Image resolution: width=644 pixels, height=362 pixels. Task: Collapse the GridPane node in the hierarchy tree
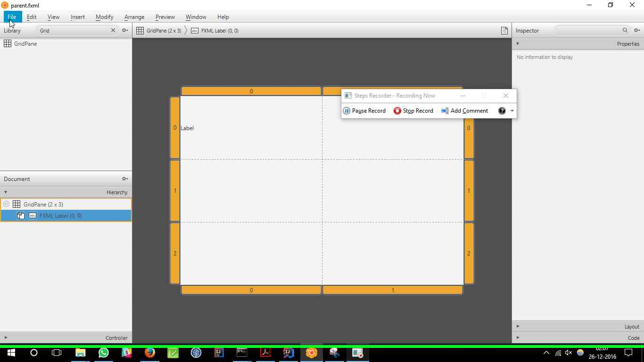coord(6,204)
